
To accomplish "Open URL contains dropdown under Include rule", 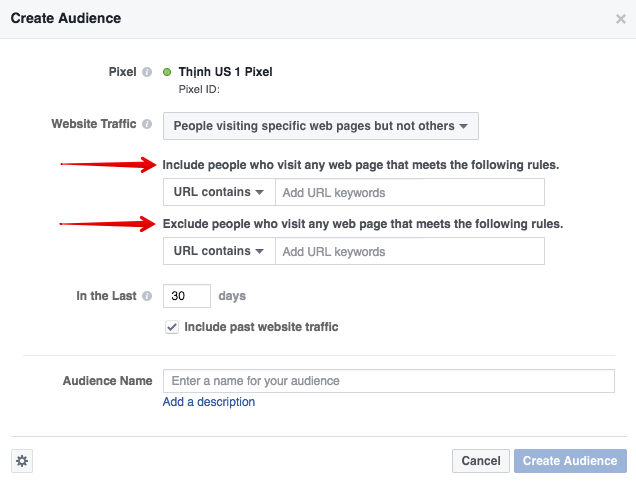I will coord(219,192).
